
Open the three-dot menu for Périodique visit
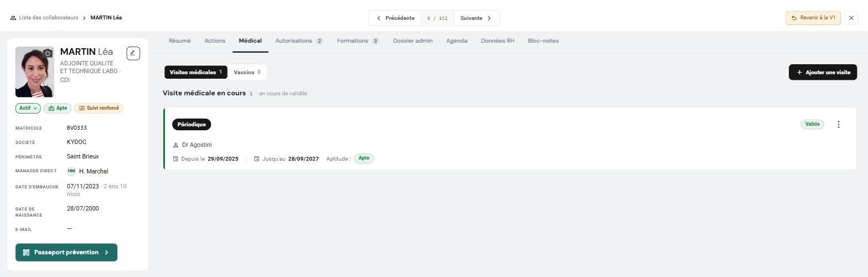838,125
